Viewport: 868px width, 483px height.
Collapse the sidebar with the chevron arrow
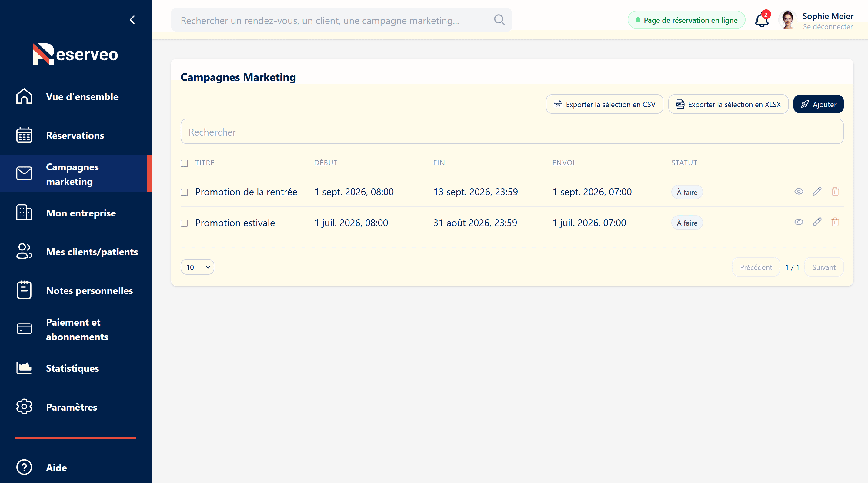[x=132, y=20]
